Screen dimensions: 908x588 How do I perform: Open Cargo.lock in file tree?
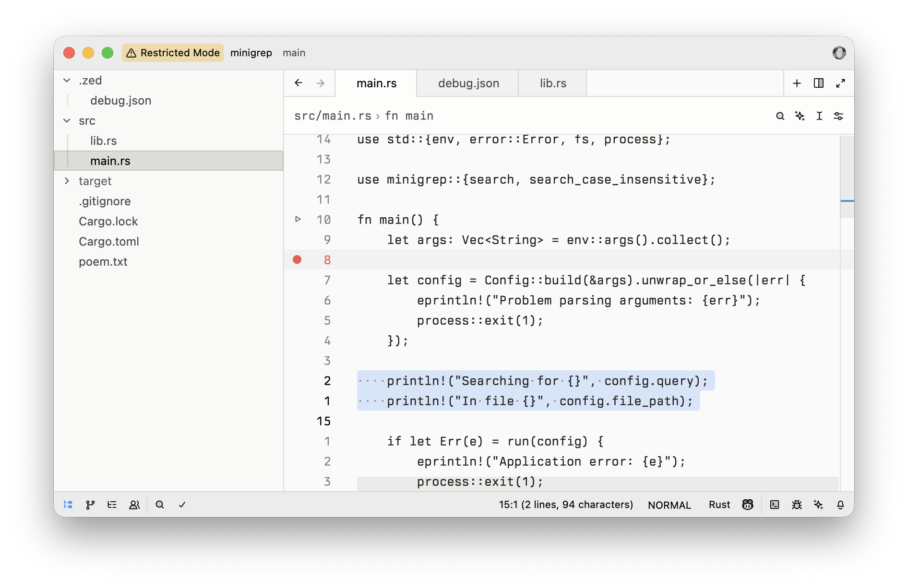[x=108, y=221]
